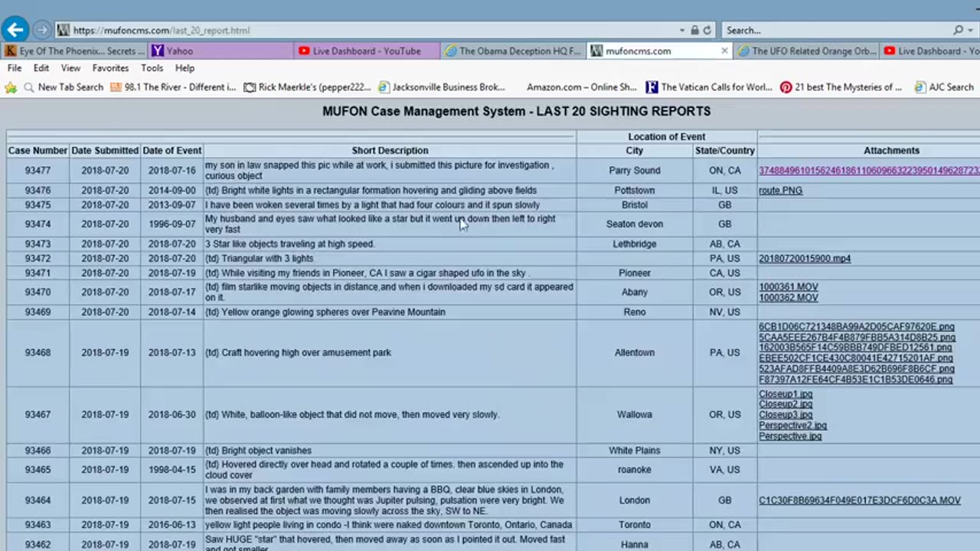Screen dimensions: 980x551
Task: Click the MUFON Case Management System page title
Action: (516, 111)
